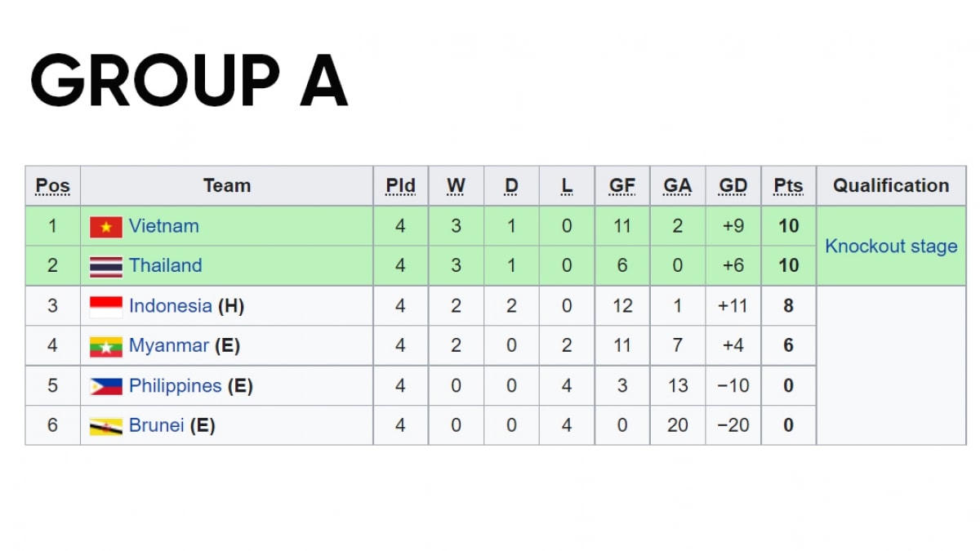This screenshot has height=551, width=980.
Task: Select the Pts column header
Action: tap(788, 186)
